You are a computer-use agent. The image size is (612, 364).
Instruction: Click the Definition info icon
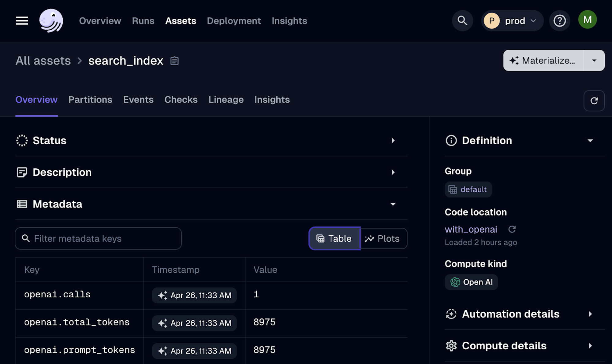click(451, 141)
